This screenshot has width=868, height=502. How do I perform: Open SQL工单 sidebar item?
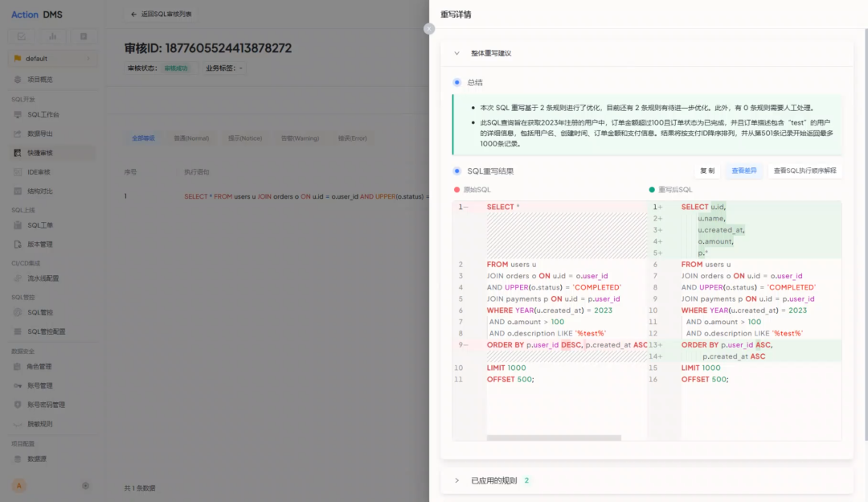[x=52, y=225]
